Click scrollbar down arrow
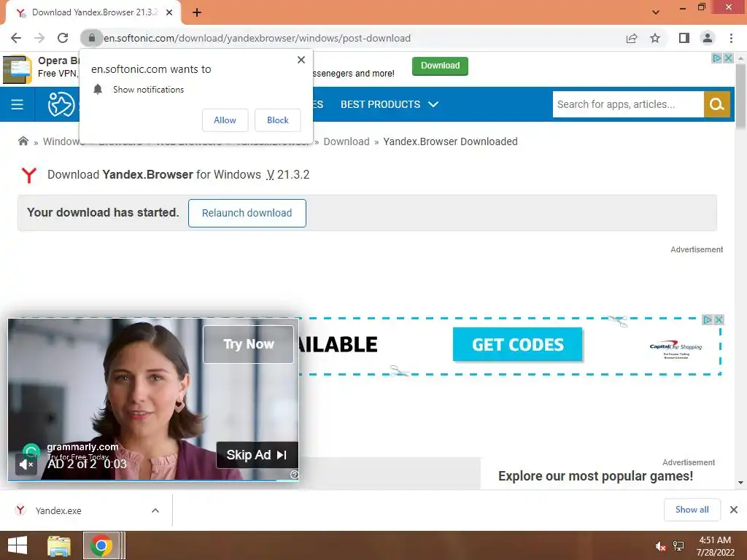This screenshot has height=560, width=747. pos(740,483)
